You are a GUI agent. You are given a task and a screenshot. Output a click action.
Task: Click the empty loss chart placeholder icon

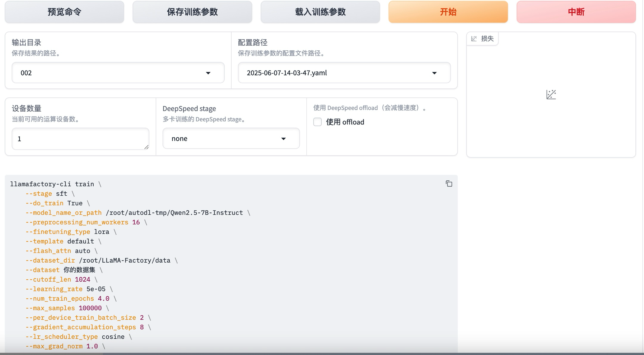[551, 95]
